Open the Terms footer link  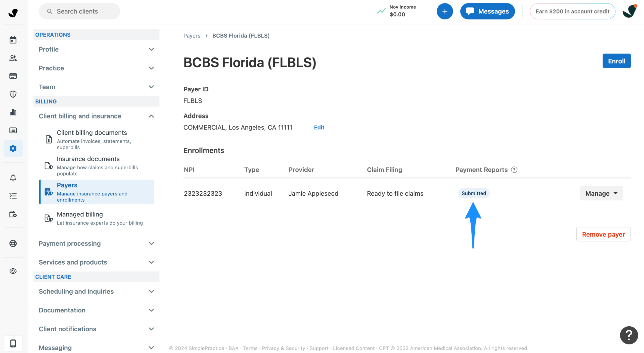(x=250, y=348)
